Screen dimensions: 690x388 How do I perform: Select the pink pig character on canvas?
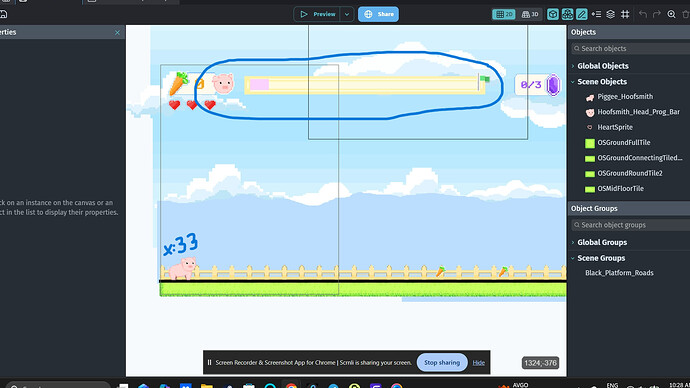point(182,268)
